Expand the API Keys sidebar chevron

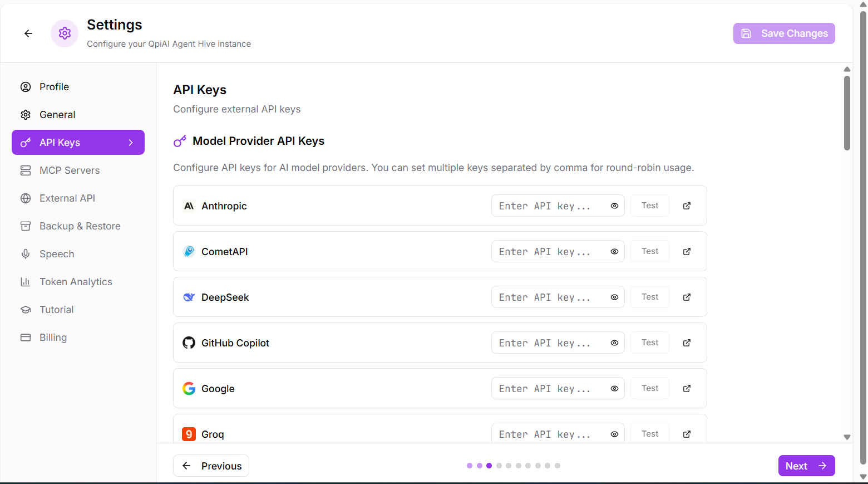pyautogui.click(x=131, y=143)
